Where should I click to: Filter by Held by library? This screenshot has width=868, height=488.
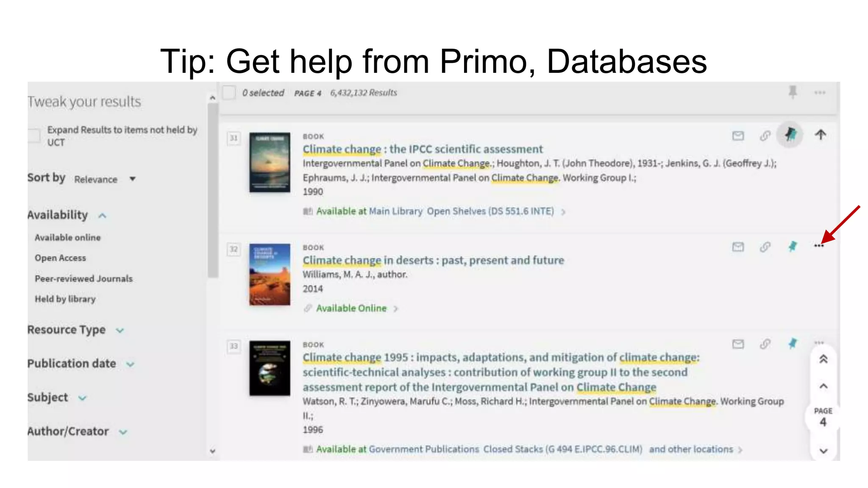tap(65, 299)
